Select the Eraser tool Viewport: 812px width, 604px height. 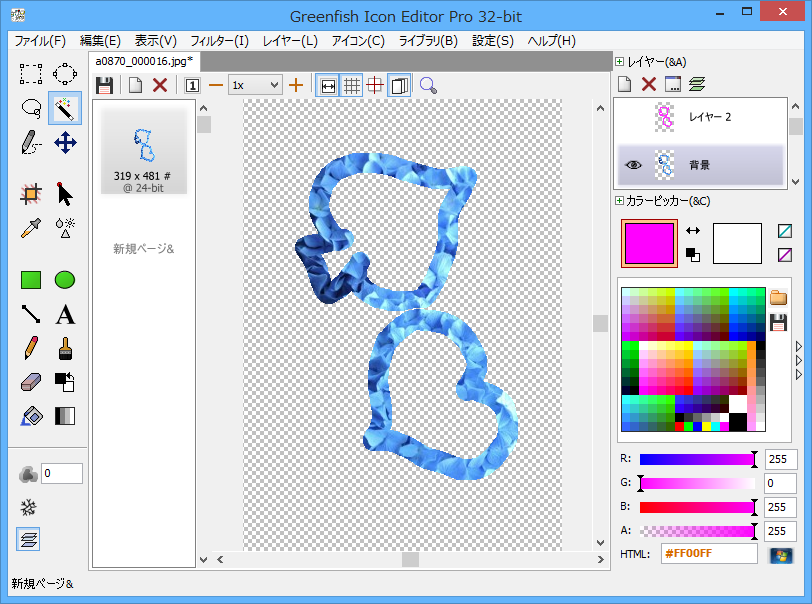[31, 382]
